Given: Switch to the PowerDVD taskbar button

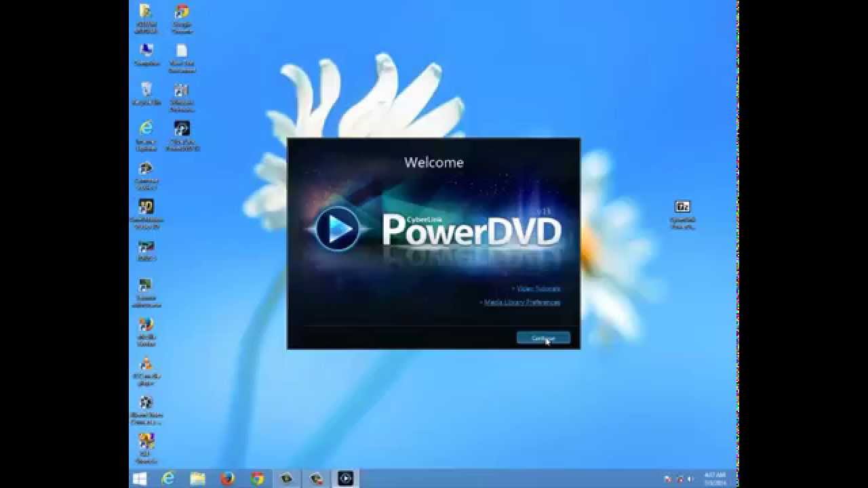Looking at the screenshot, I should [x=346, y=479].
